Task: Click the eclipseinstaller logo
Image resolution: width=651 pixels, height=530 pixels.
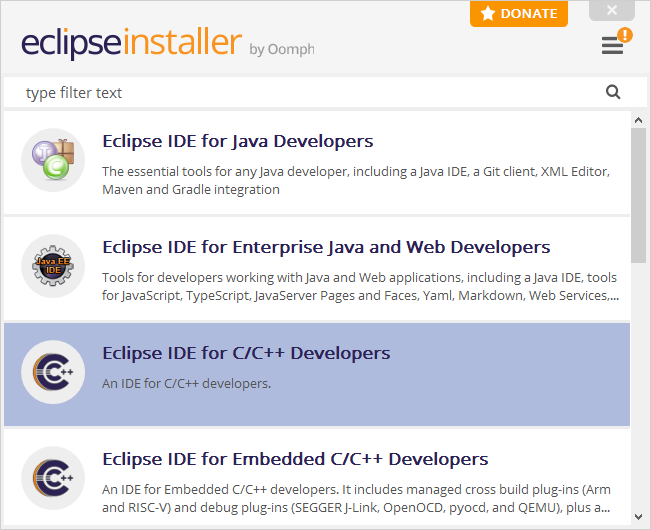Action: pos(131,43)
